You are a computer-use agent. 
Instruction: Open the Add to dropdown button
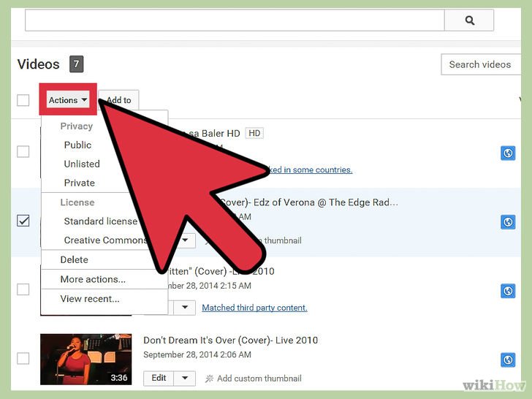118,99
